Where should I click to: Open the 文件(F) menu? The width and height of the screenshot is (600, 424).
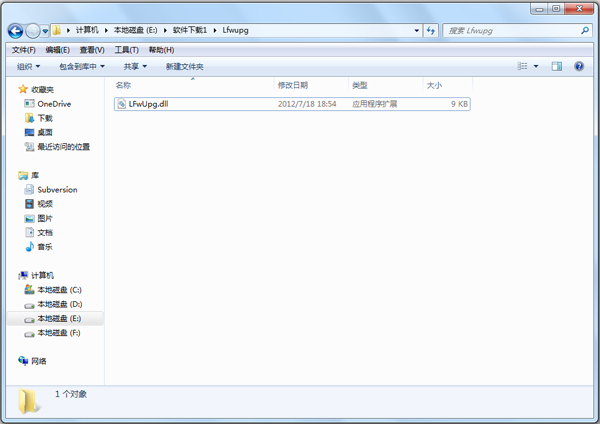[23, 49]
